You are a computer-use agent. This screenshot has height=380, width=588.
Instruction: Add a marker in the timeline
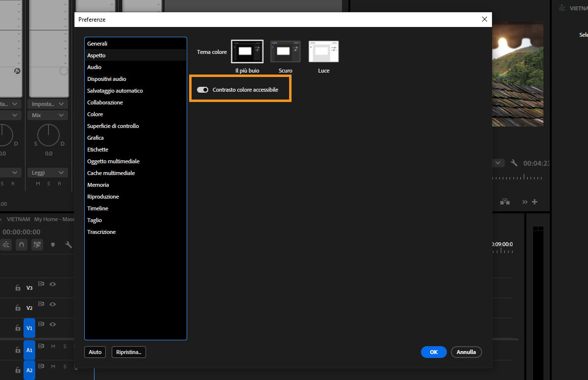coord(53,244)
